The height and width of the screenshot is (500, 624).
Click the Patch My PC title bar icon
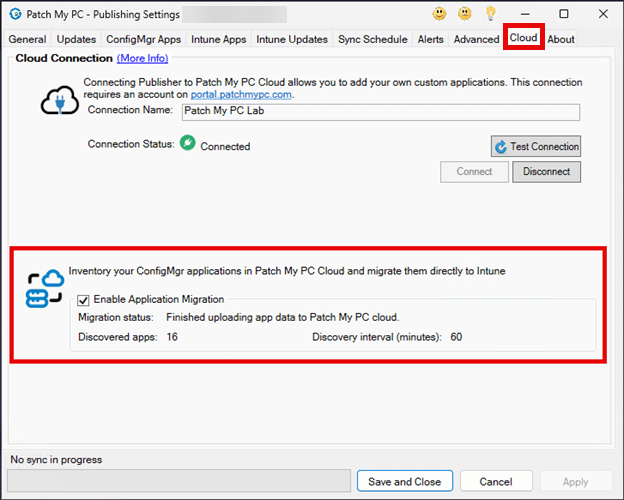click(x=15, y=14)
